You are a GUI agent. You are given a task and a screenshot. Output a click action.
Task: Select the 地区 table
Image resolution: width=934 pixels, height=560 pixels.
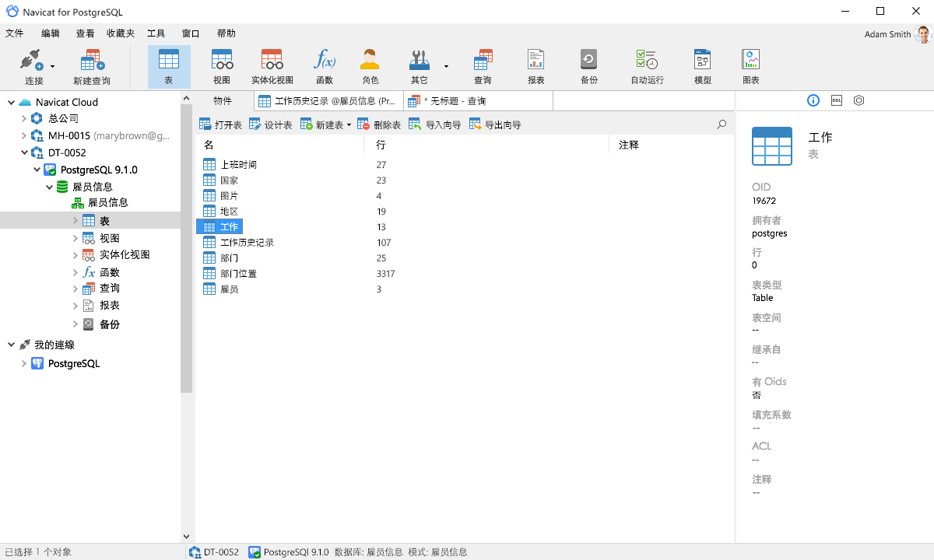(x=220, y=212)
